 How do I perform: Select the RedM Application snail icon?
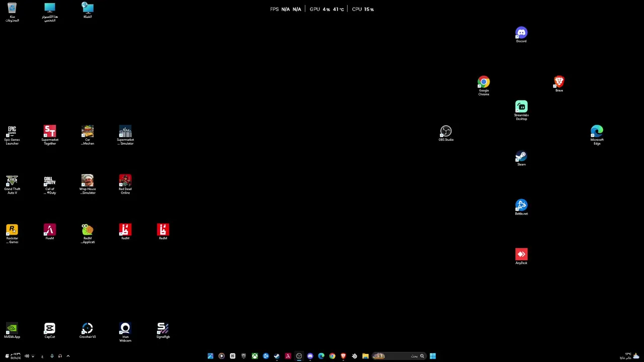[x=88, y=234]
